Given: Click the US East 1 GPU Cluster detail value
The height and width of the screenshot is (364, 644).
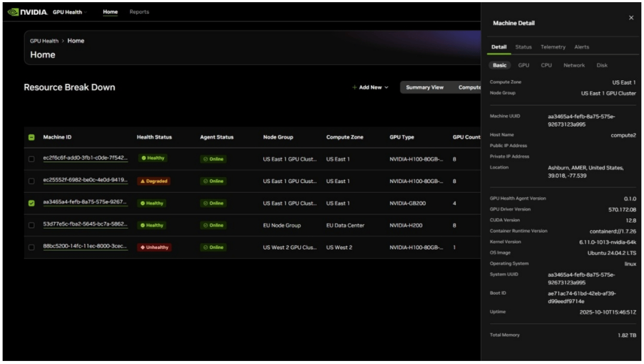Looking at the screenshot, I should click(x=608, y=93).
